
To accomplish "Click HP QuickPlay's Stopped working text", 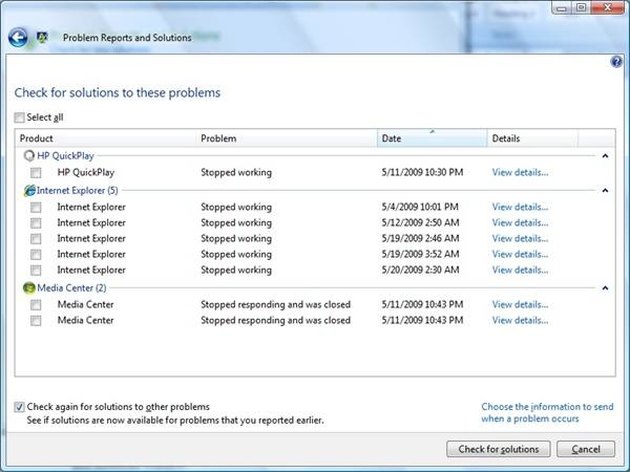I will tap(236, 172).
